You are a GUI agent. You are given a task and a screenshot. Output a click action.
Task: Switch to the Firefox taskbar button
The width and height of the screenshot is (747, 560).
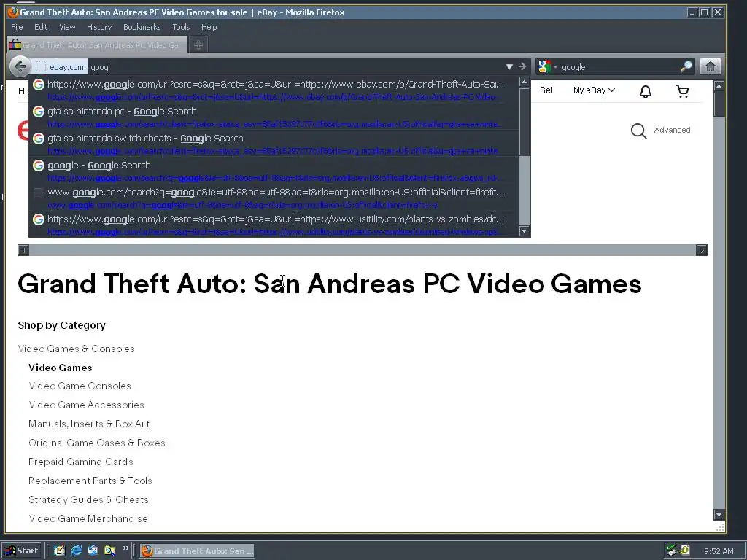[x=198, y=551]
